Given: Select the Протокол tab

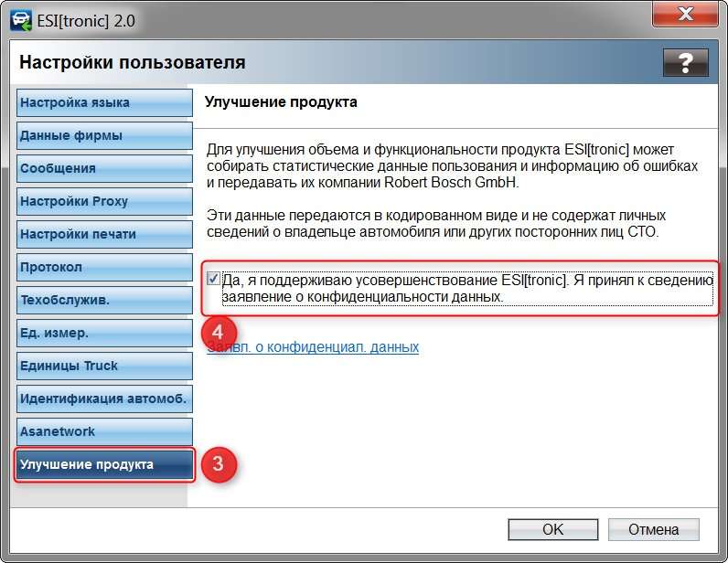Looking at the screenshot, I should pos(104,268).
